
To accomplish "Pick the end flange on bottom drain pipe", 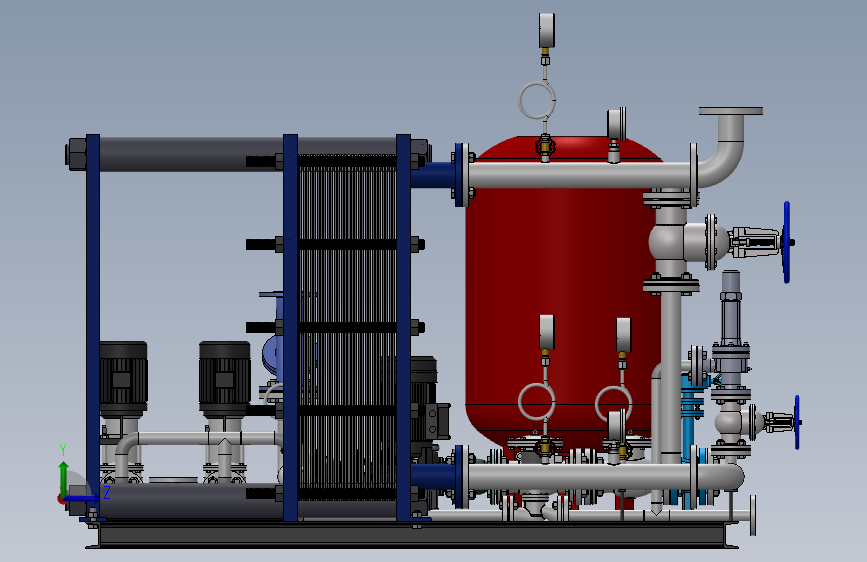I will (x=753, y=516).
